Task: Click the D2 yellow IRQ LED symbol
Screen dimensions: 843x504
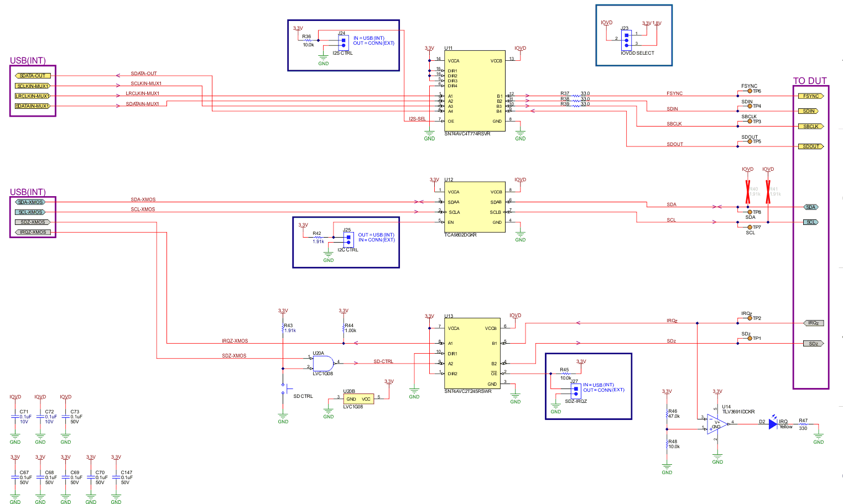Action: pyautogui.click(x=773, y=424)
